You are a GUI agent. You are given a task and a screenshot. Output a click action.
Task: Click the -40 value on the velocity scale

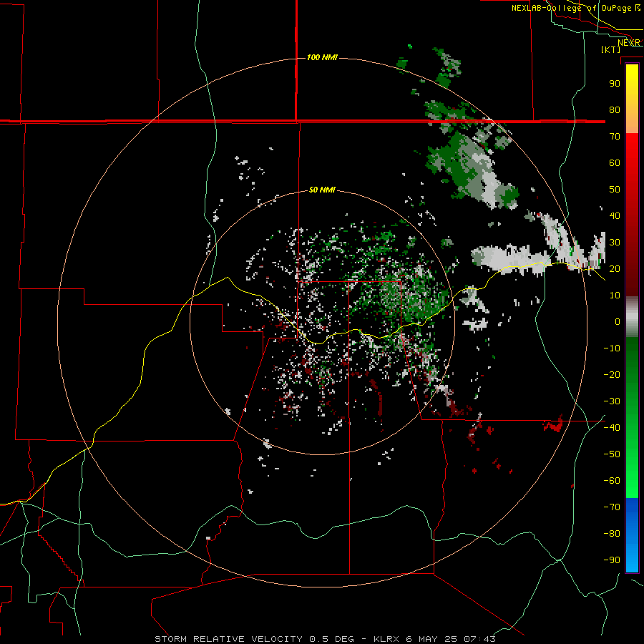pyautogui.click(x=612, y=428)
